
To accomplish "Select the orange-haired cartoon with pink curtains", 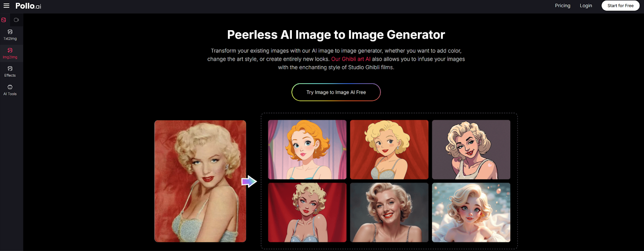I will tap(307, 150).
